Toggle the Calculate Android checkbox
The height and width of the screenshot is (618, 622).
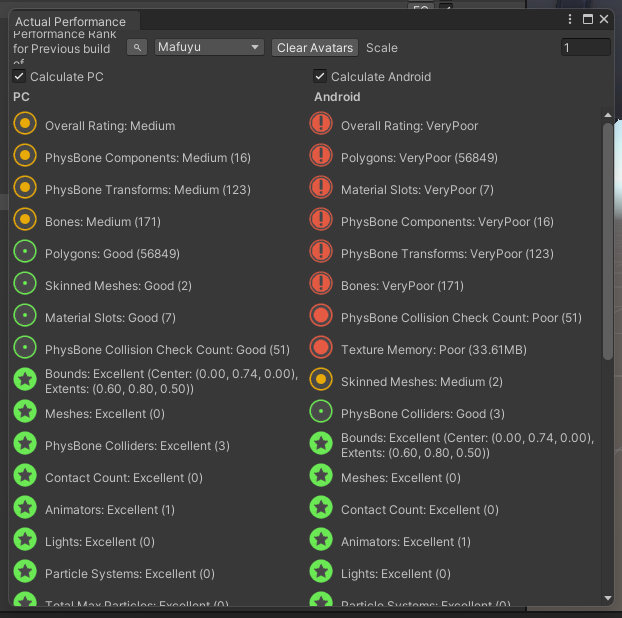pyautogui.click(x=320, y=76)
